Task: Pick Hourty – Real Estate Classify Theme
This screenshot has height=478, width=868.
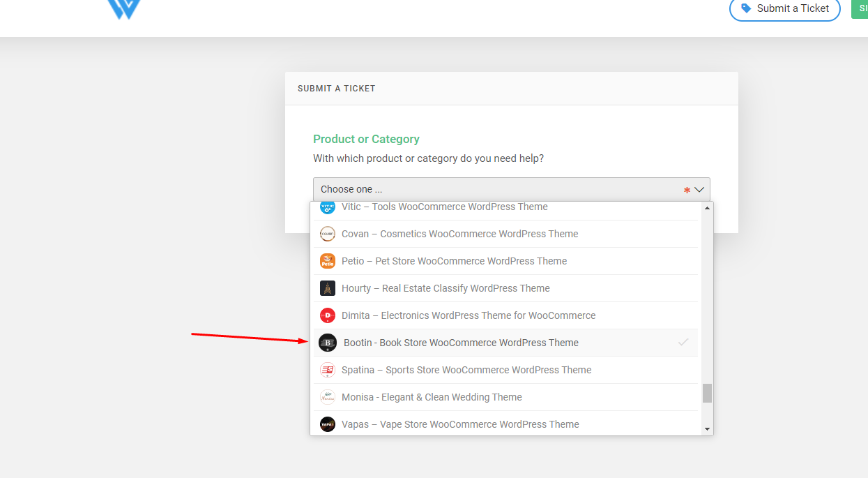Action: point(505,288)
